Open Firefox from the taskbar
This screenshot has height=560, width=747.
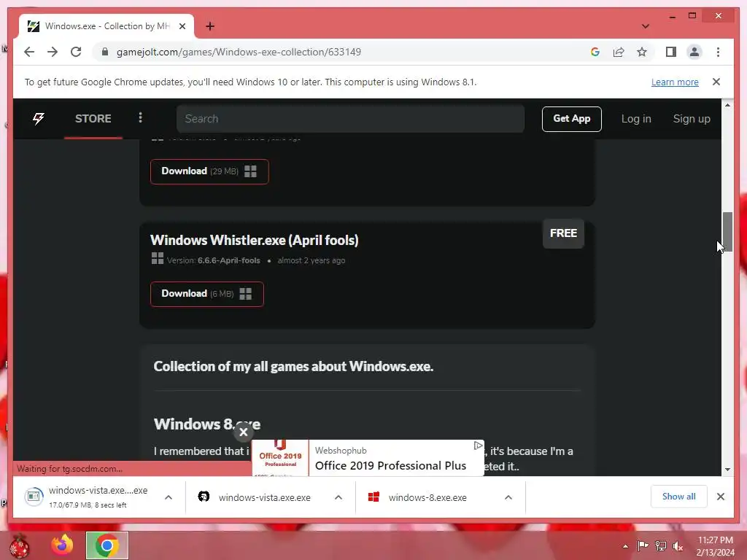pos(62,545)
